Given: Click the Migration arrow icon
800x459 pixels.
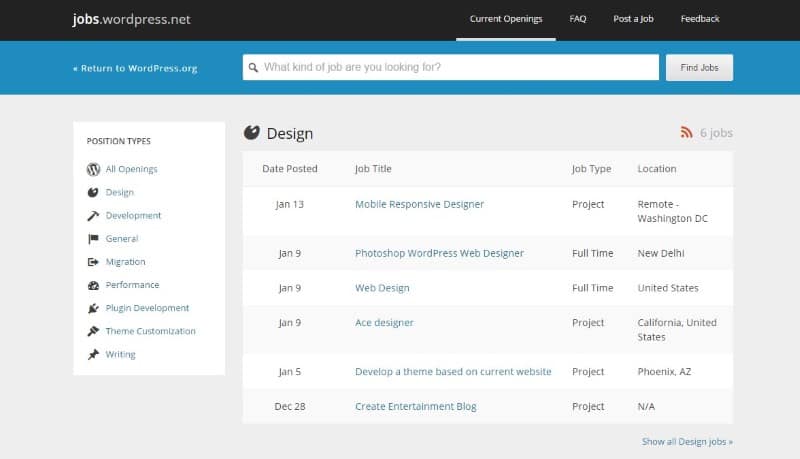Looking at the screenshot, I should click(93, 262).
